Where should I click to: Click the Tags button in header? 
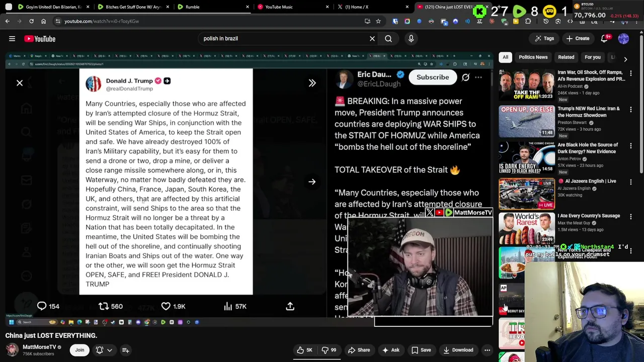544,39
